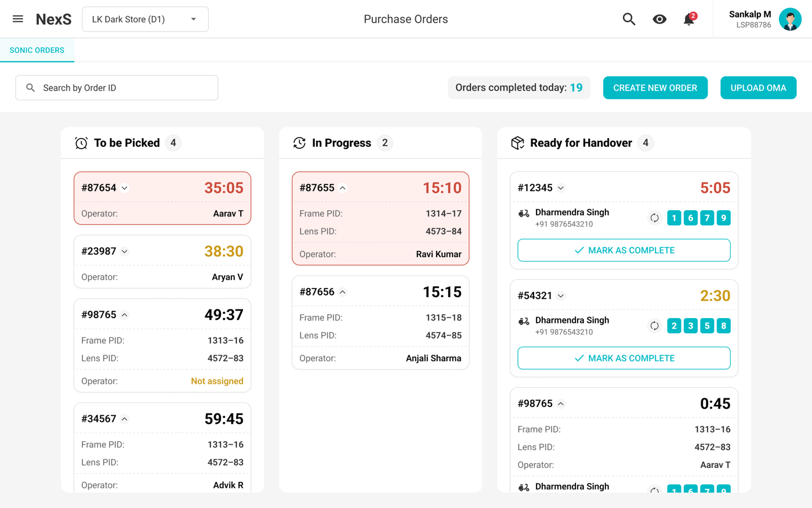Screen dimensions: 812x508
Task: Expand order #54321 chevron
Action: (x=561, y=296)
